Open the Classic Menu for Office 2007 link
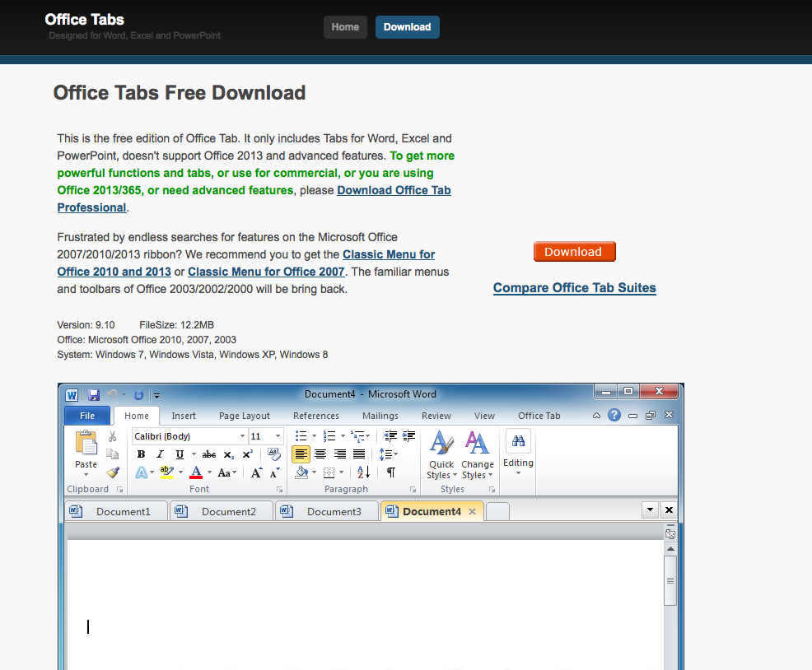The width and height of the screenshot is (812, 670). pos(266,272)
